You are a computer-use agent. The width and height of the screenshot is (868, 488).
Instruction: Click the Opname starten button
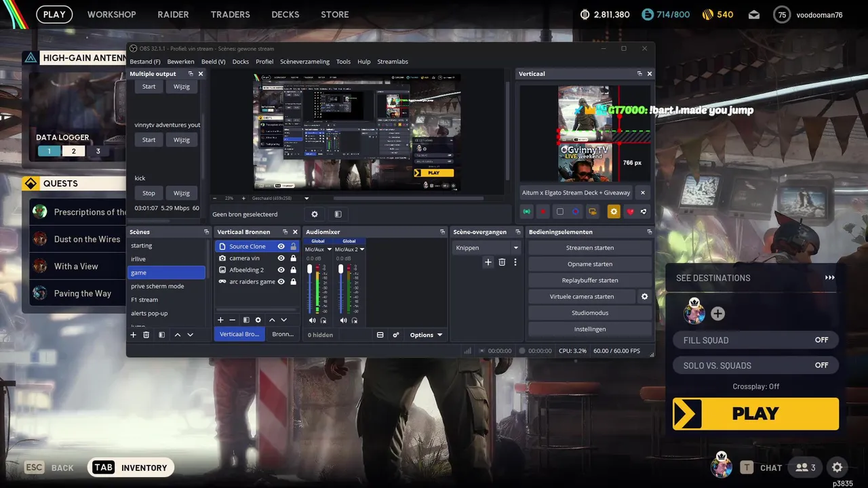590,264
